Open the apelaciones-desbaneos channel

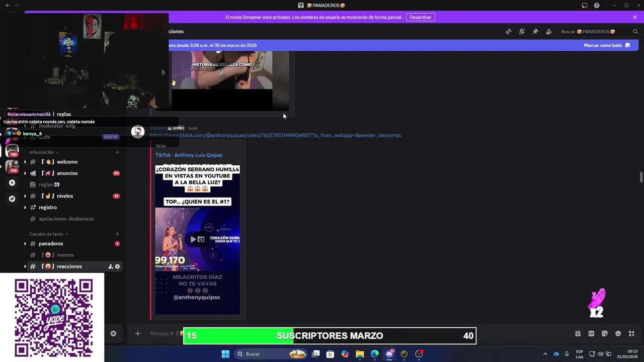point(73,219)
